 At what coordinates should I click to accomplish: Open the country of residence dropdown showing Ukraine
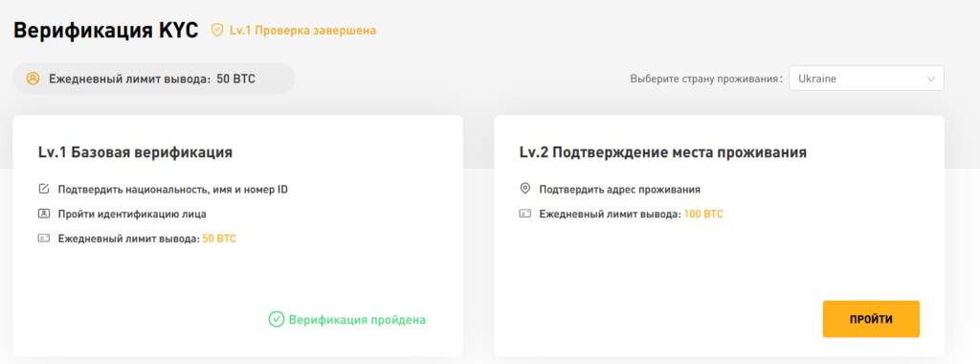(x=866, y=79)
